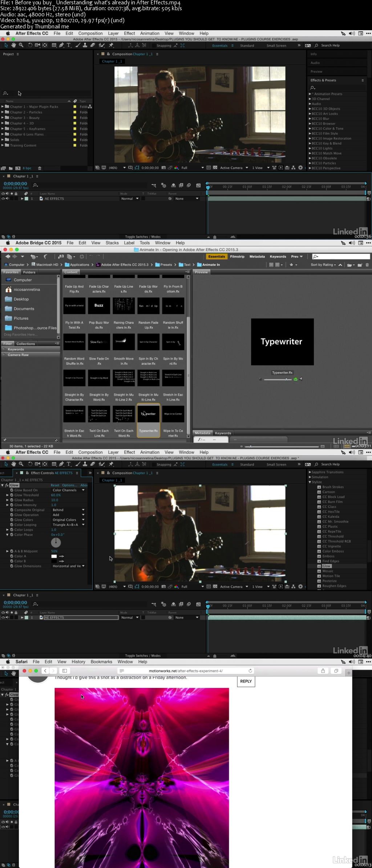Toggle the Glow Threshold stopwatch

[12, 495]
